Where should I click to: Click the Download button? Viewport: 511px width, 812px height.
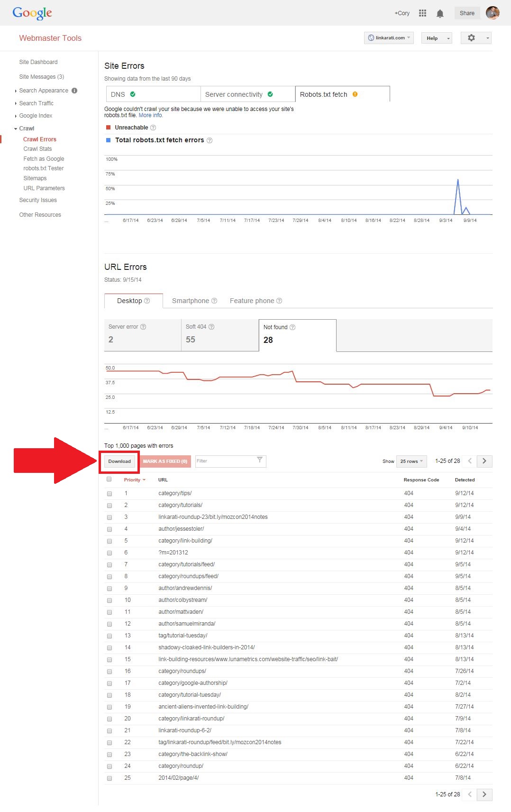(x=119, y=461)
